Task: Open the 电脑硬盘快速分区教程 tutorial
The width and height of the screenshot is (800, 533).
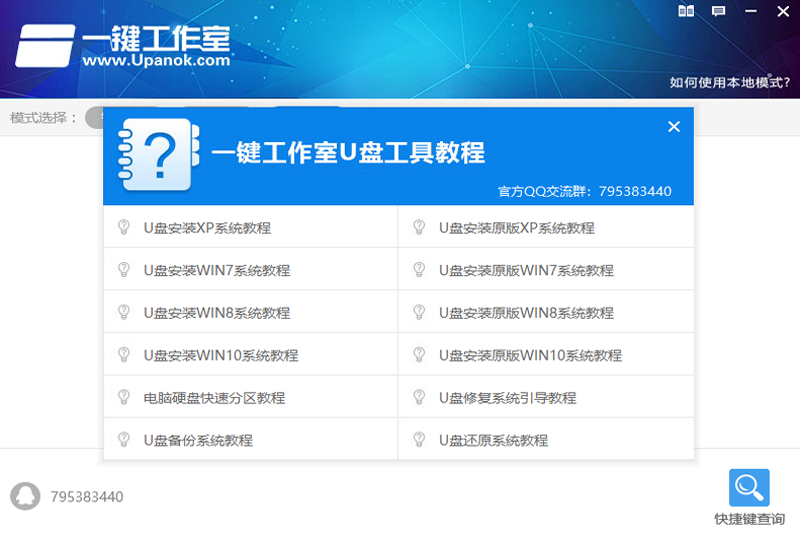Action: point(214,398)
